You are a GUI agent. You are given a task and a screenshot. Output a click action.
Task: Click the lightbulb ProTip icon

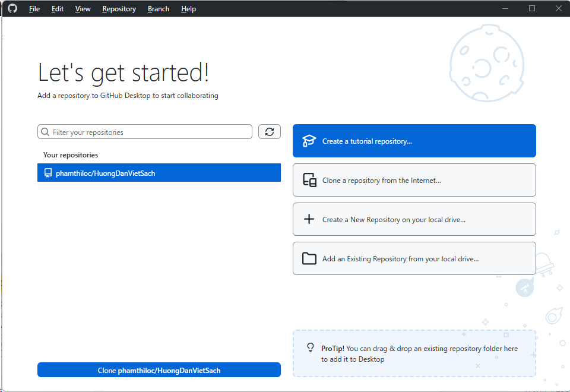click(311, 347)
